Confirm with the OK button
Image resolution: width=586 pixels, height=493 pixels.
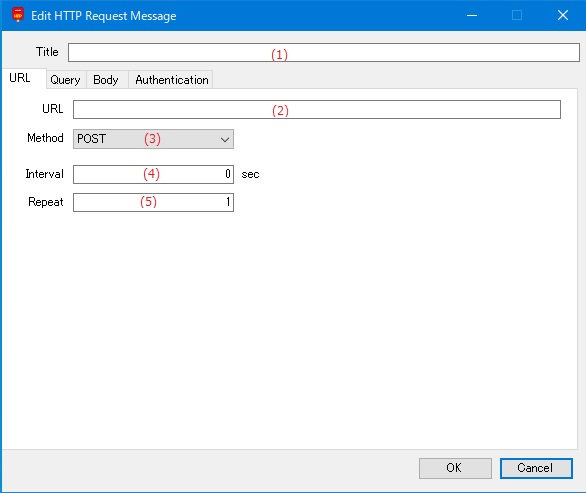coord(455,468)
